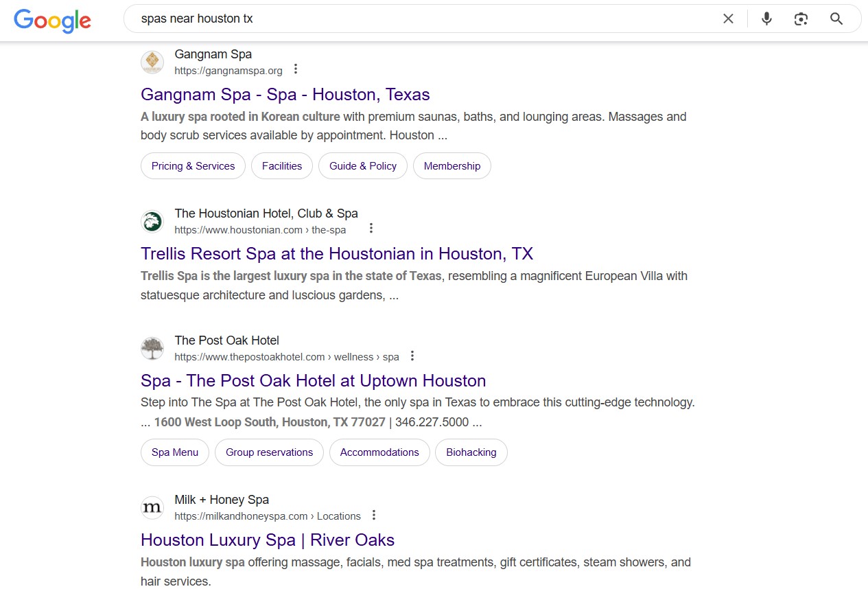The image size is (868, 589).
Task: Open the Spa Menu sitelink
Action: [x=174, y=452]
